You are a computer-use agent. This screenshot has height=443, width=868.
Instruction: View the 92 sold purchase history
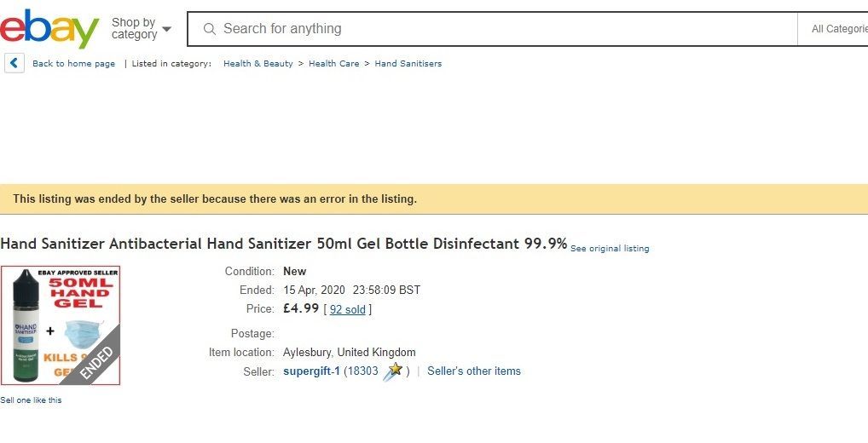348,310
